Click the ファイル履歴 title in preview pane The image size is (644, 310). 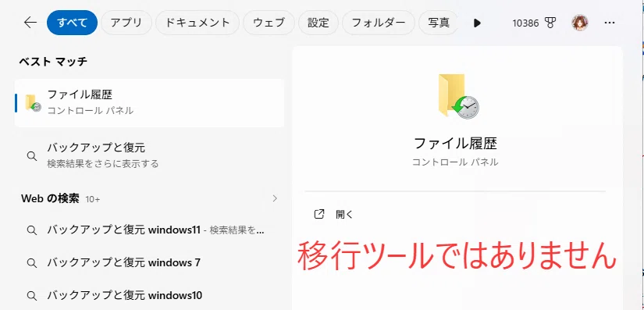455,144
